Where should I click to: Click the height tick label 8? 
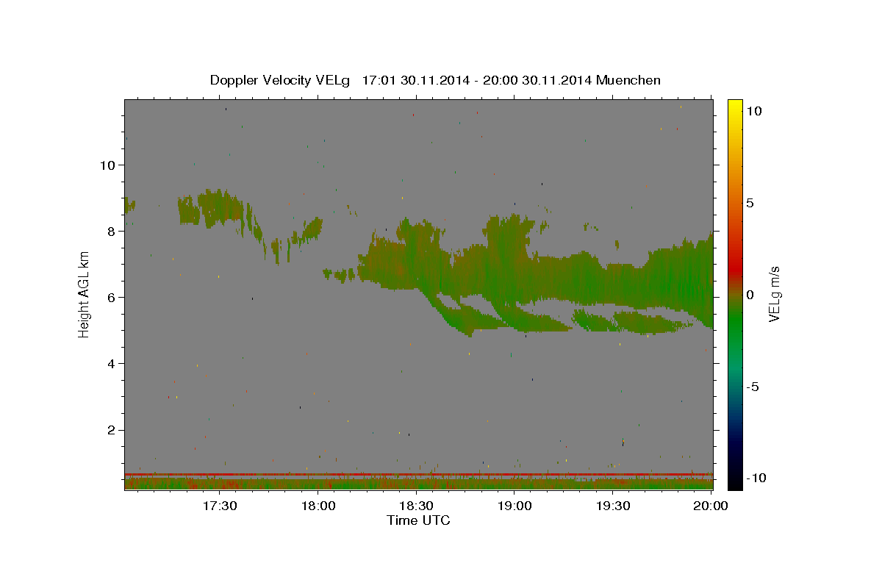pos(111,231)
